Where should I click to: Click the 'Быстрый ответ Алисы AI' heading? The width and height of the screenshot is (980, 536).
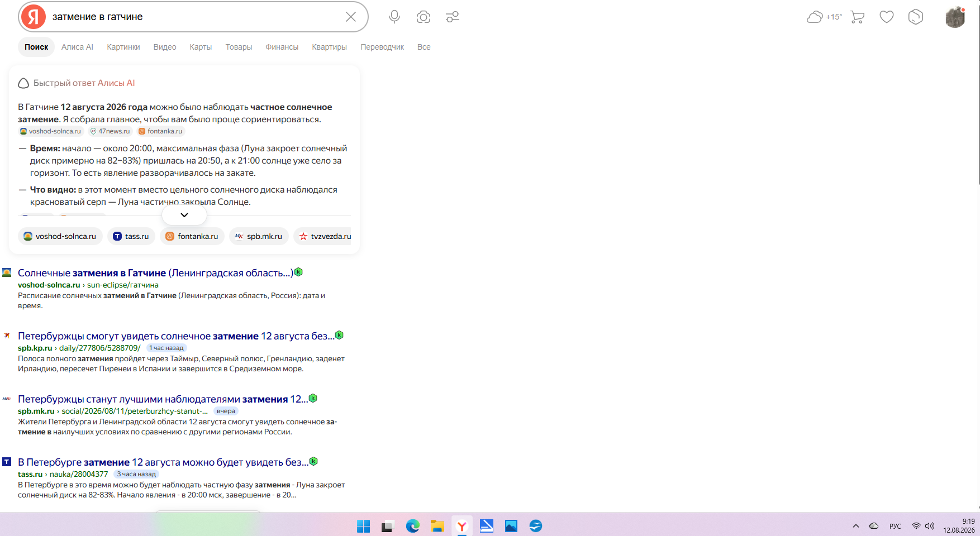click(84, 83)
